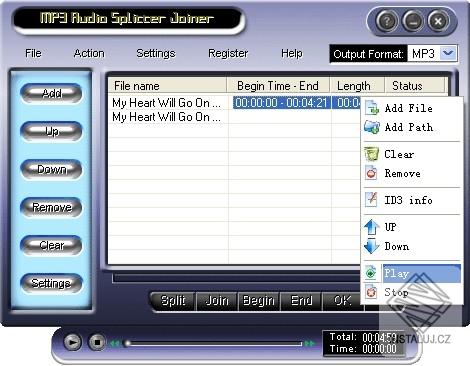
Task: Click the fast-forward arrows beside the seek bar
Action: [x=309, y=343]
